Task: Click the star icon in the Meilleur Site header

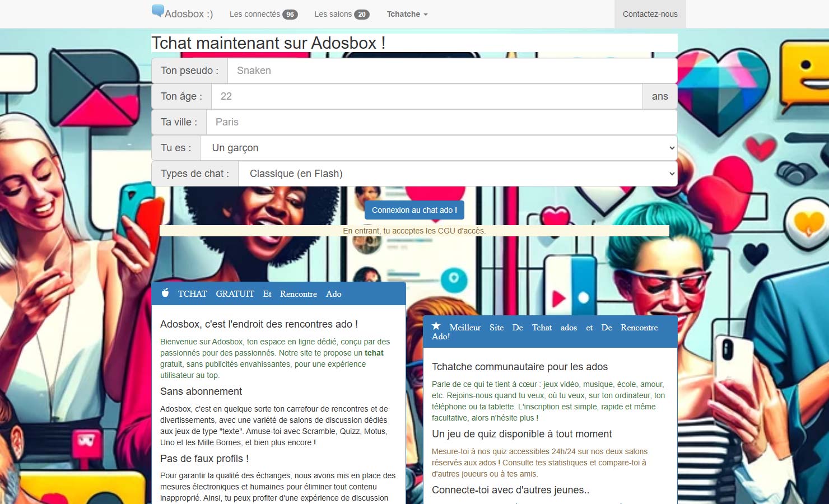Action: point(436,326)
